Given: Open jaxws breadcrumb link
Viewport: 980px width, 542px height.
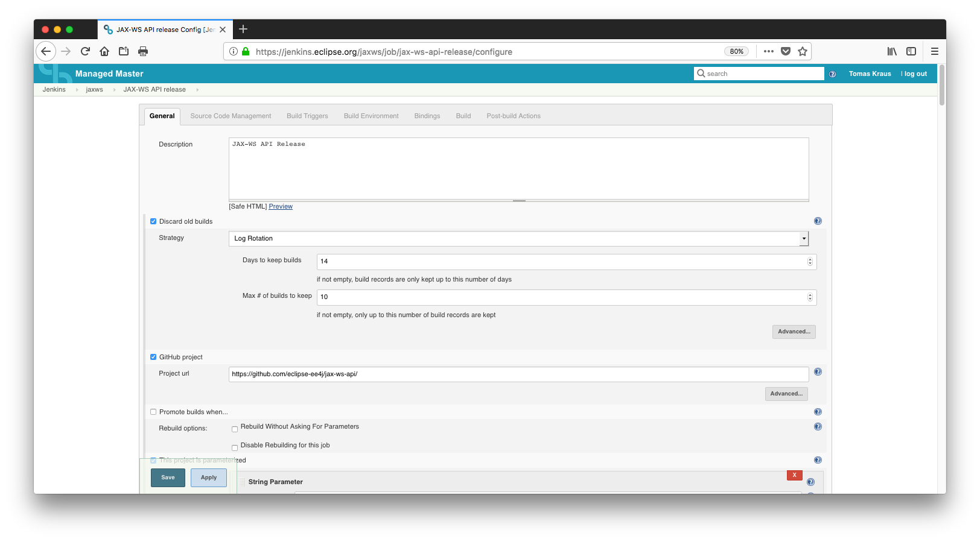Looking at the screenshot, I should pyautogui.click(x=94, y=89).
